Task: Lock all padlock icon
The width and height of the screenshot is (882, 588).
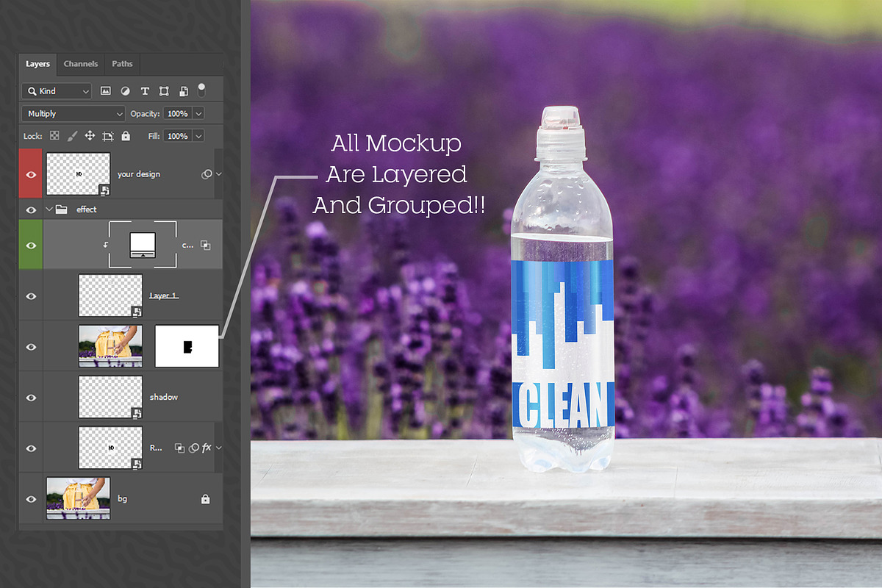Action: point(126,136)
